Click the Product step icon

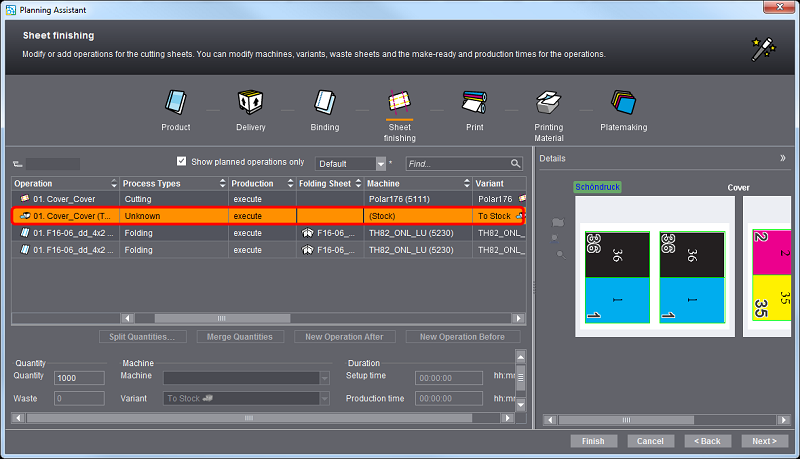click(175, 103)
